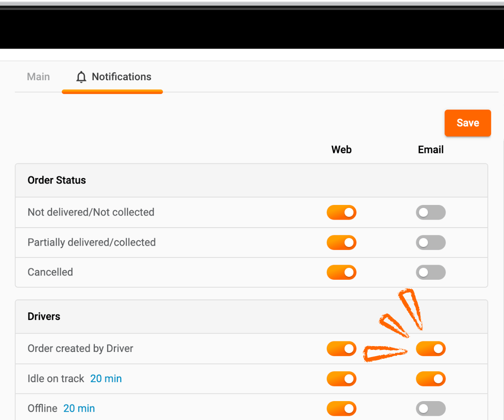Enable Email for Not delivered/Not collected
Viewport: 504px width, 420px height.
pos(430,213)
